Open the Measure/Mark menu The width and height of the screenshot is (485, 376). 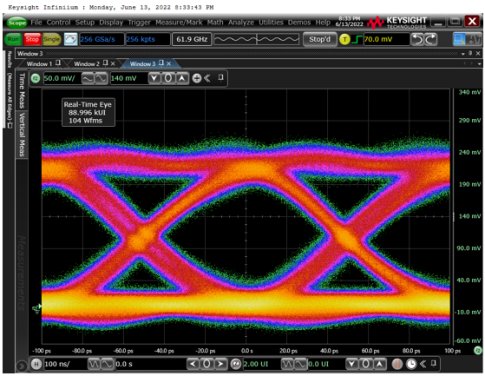(x=179, y=22)
